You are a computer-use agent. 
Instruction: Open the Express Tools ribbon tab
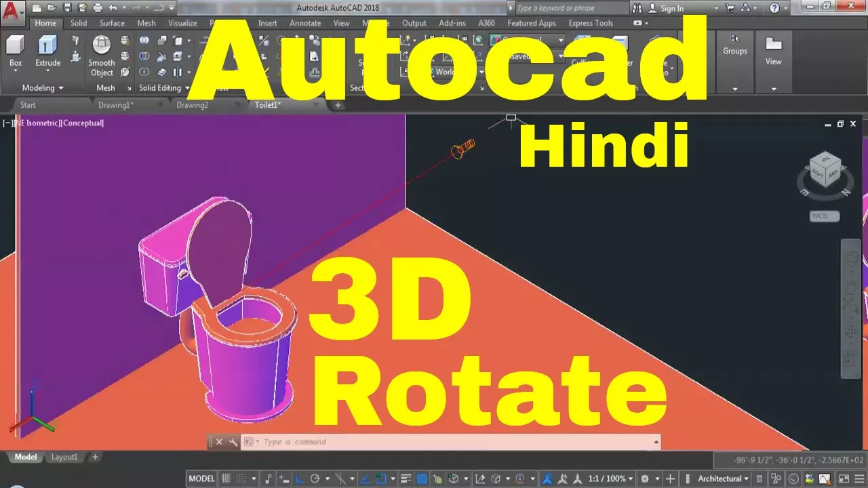[590, 23]
